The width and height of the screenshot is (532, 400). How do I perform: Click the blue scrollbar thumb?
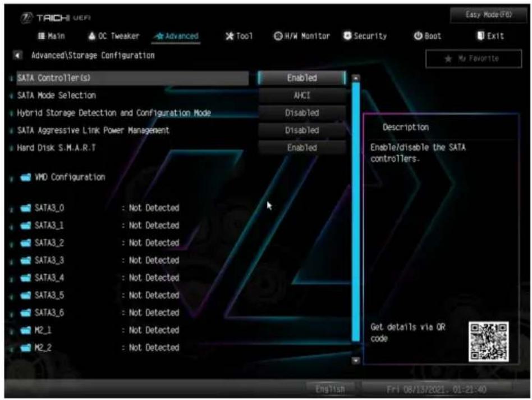click(356, 212)
